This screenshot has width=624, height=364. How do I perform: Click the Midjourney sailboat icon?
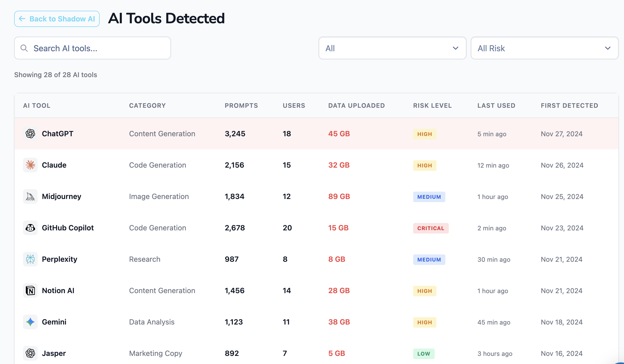[x=30, y=196]
